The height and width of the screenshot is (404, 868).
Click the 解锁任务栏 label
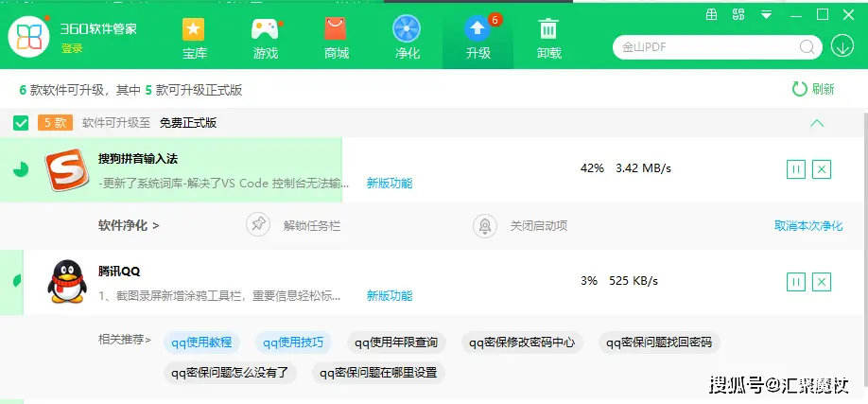pos(312,225)
